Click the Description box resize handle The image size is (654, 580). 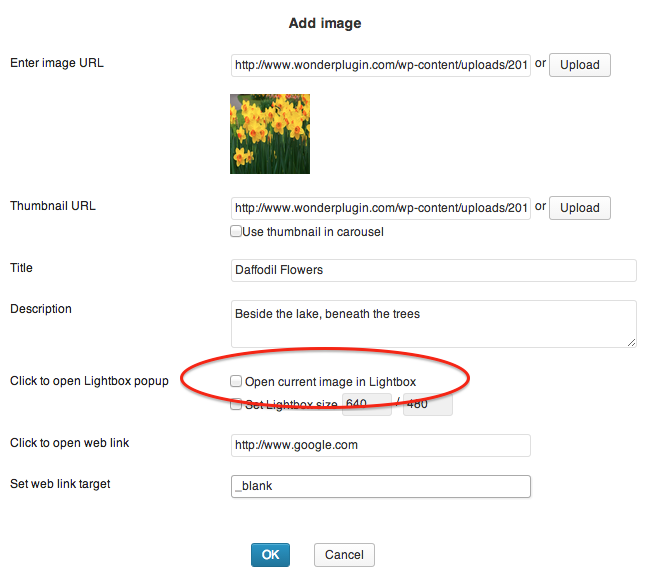pyautogui.click(x=631, y=342)
